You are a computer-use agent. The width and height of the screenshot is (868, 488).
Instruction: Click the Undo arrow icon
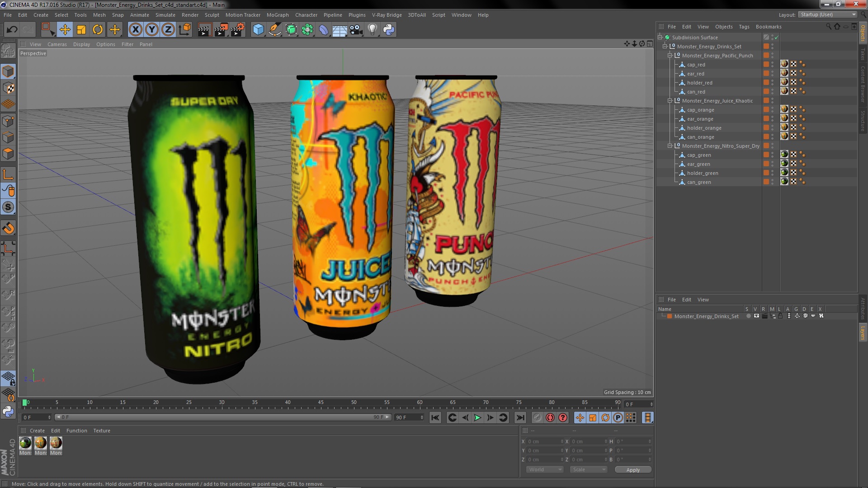click(12, 30)
